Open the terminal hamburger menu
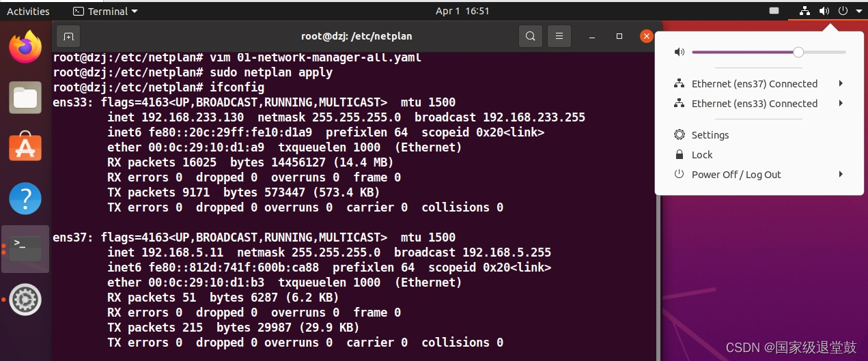Image resolution: width=868 pixels, height=361 pixels. click(559, 36)
